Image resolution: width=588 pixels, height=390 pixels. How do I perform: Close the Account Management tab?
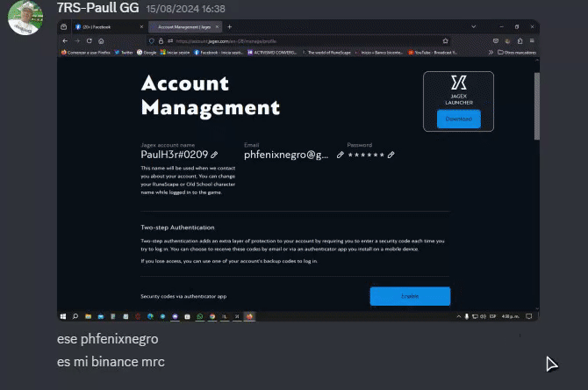(217, 27)
